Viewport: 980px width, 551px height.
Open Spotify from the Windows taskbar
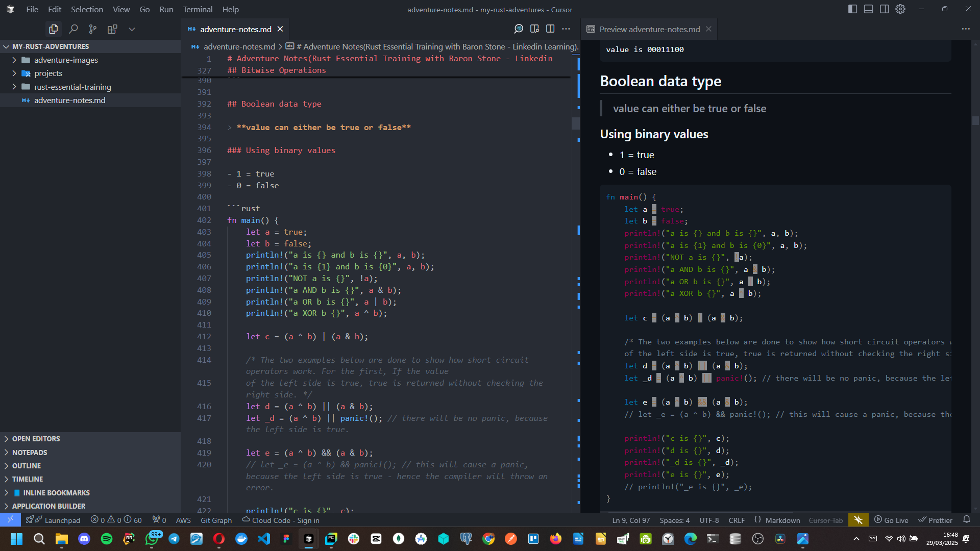click(x=107, y=539)
